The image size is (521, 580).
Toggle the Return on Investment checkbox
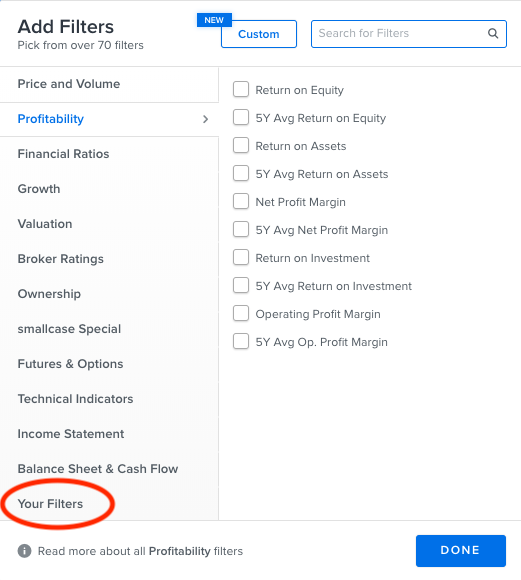click(x=241, y=257)
